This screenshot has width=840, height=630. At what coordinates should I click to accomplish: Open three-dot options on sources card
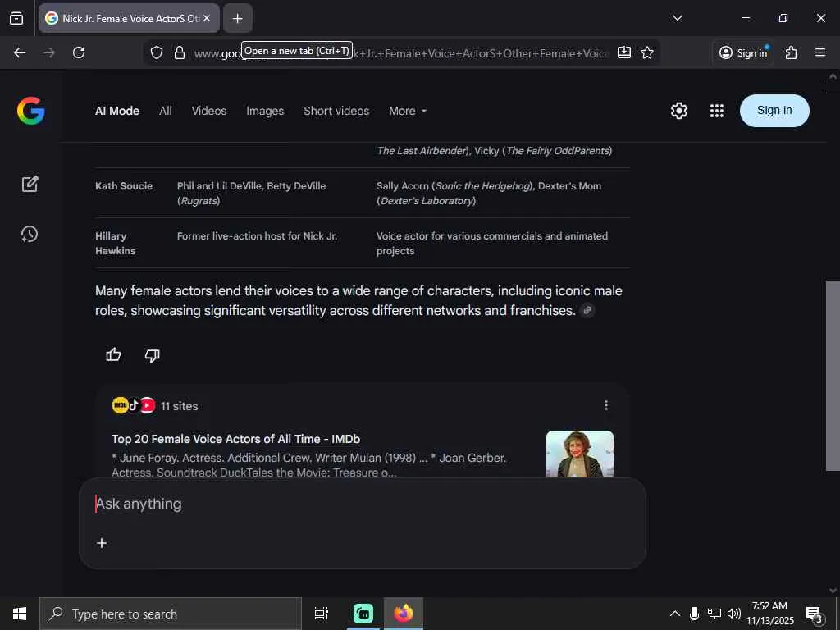pyautogui.click(x=606, y=405)
